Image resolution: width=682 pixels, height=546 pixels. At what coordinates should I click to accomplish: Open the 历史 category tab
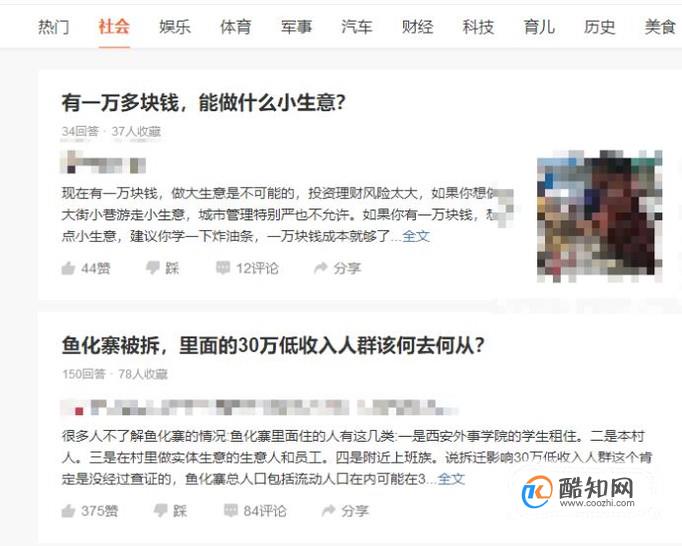coord(599,27)
